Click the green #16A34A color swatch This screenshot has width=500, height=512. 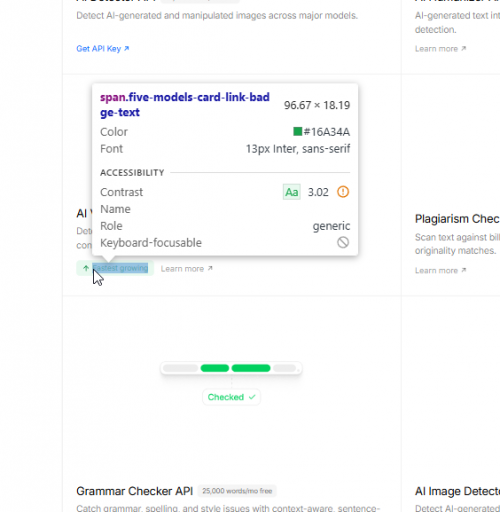(297, 131)
